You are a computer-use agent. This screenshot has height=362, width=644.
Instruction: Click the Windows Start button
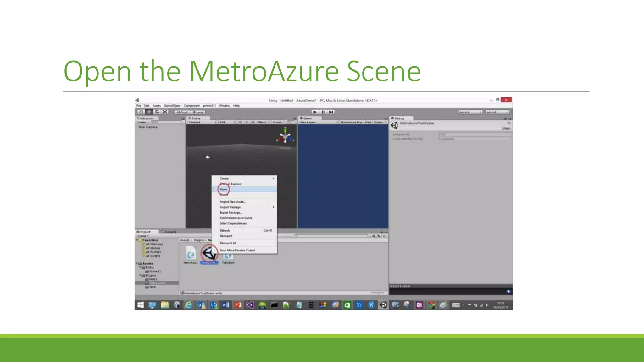[x=141, y=305]
